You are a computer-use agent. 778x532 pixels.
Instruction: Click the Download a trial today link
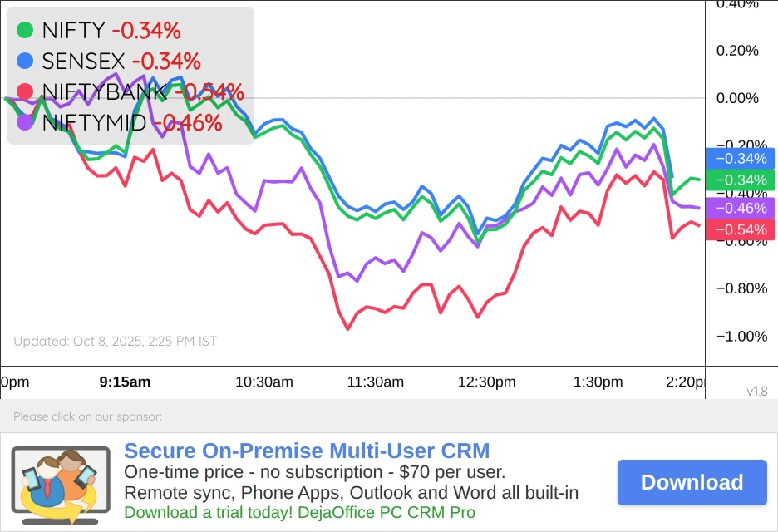tap(299, 513)
